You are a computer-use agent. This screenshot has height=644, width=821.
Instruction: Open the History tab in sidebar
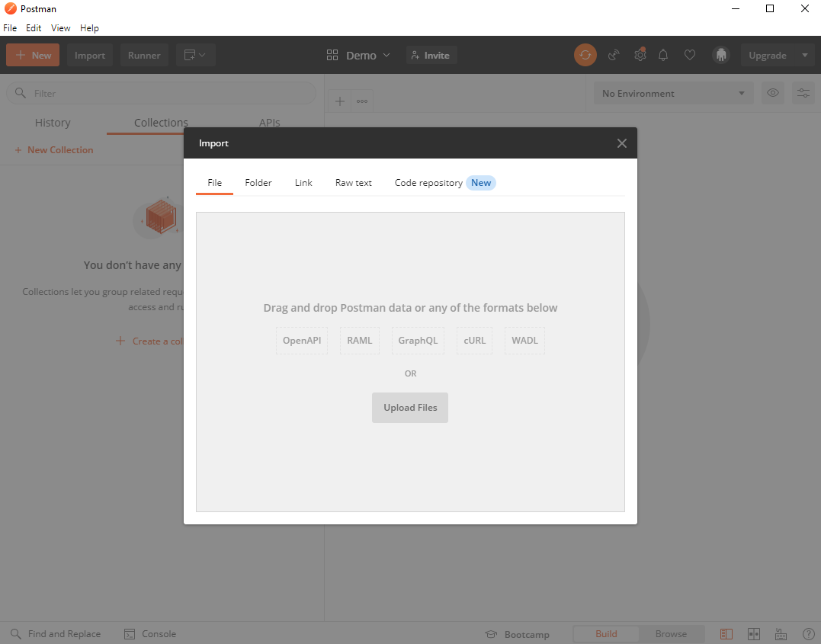(x=53, y=123)
